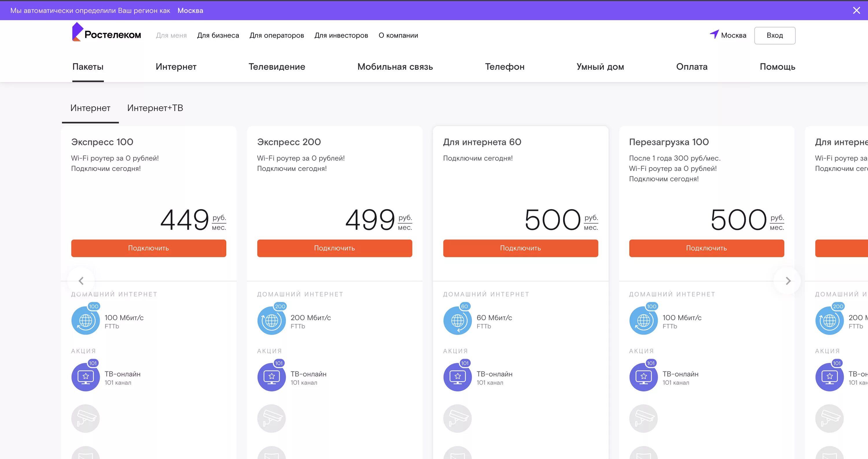Click the 449 руб. price
868x459 pixels.
193,220
